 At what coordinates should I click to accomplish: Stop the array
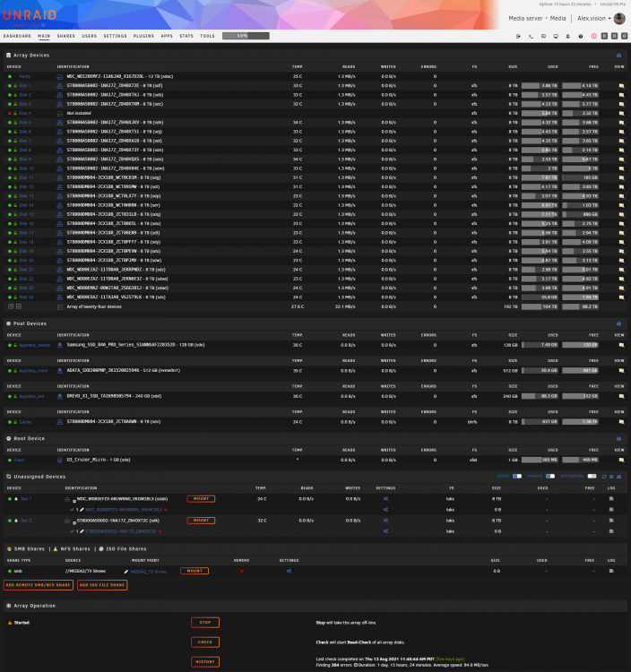(205, 623)
